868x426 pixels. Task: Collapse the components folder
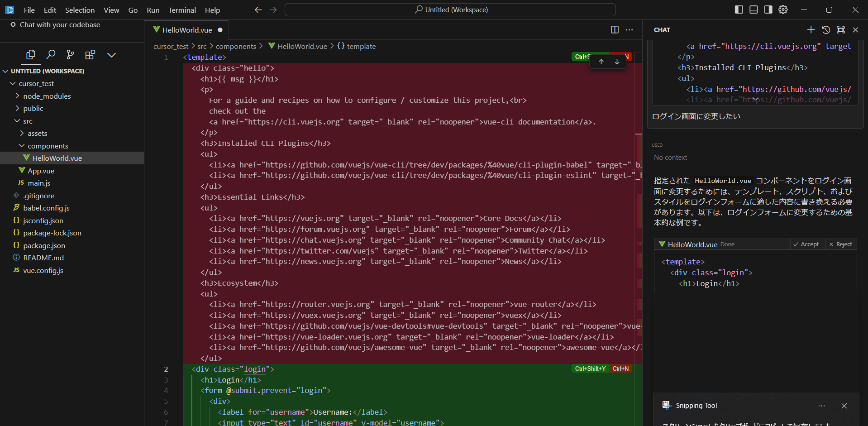tap(22, 146)
